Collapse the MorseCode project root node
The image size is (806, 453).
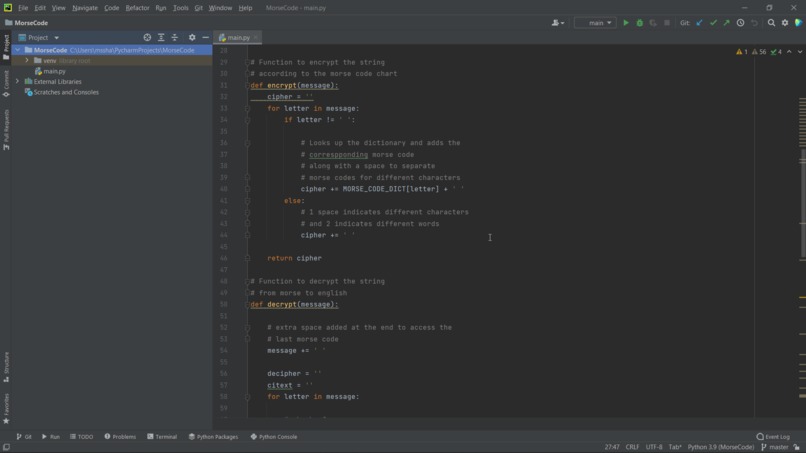[18, 50]
